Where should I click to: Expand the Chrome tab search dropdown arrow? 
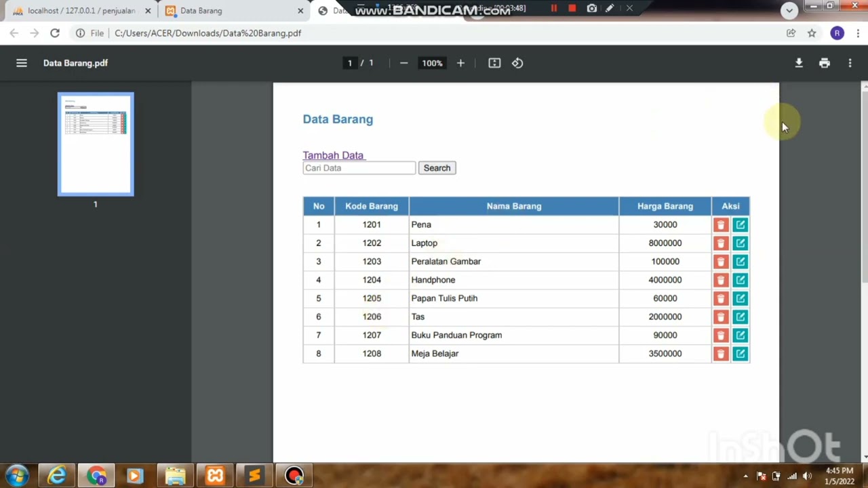[789, 10]
